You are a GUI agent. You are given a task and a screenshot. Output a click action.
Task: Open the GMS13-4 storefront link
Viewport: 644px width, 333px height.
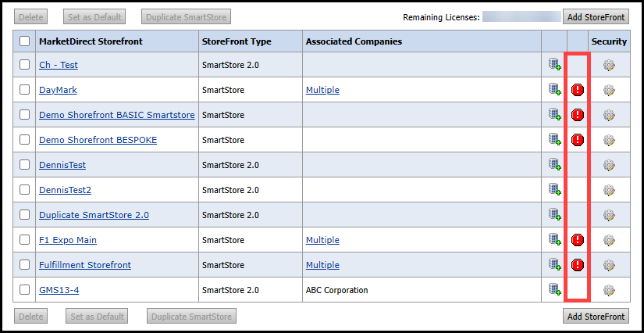[59, 290]
